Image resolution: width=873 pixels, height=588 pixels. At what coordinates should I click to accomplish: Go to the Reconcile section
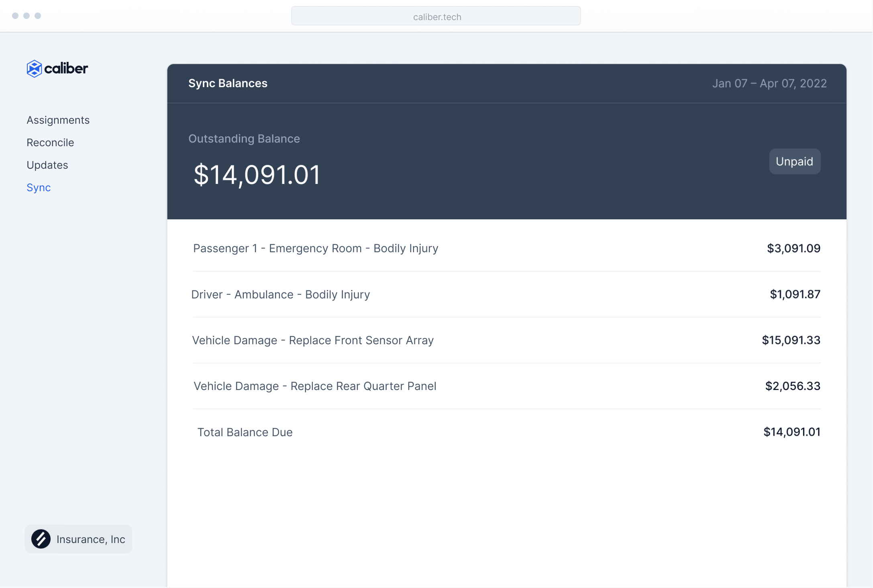(50, 143)
